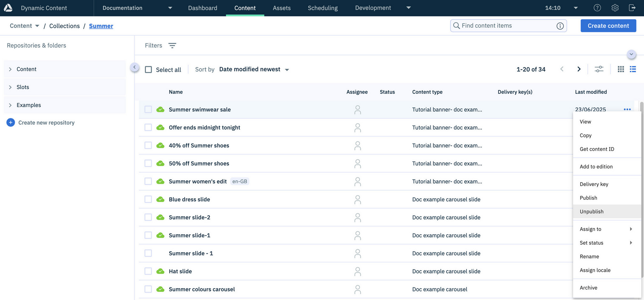Expand the filters panel chevron button
Screen dimensions: 644x300
click(631, 54)
